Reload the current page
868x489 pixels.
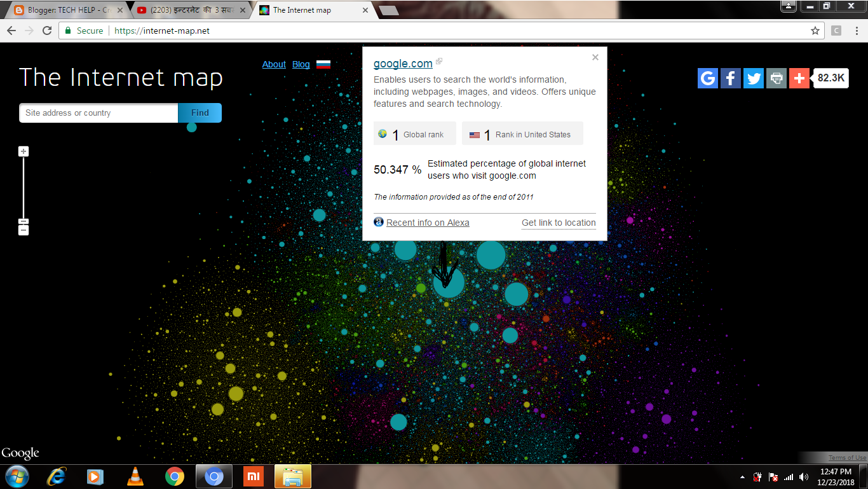tap(47, 31)
